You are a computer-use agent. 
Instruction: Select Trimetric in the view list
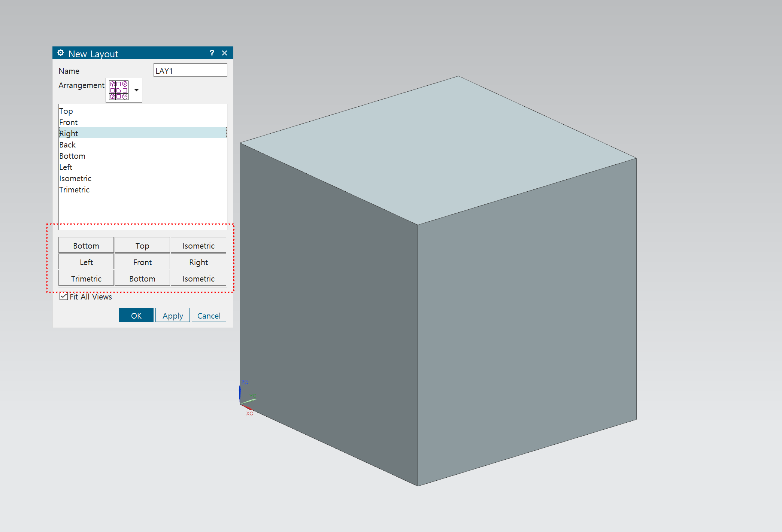[x=143, y=190]
